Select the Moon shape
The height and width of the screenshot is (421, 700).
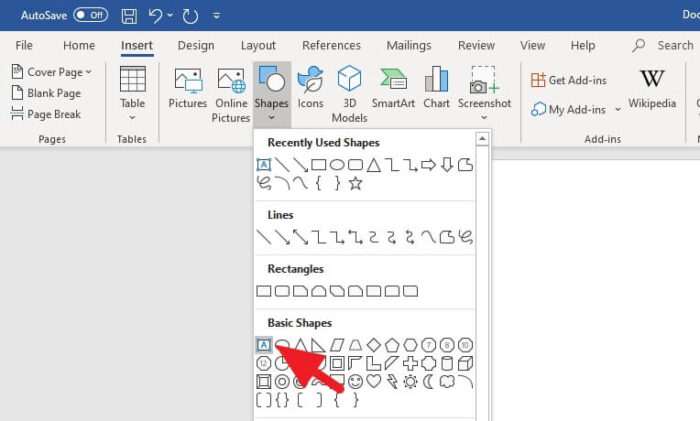pos(429,381)
